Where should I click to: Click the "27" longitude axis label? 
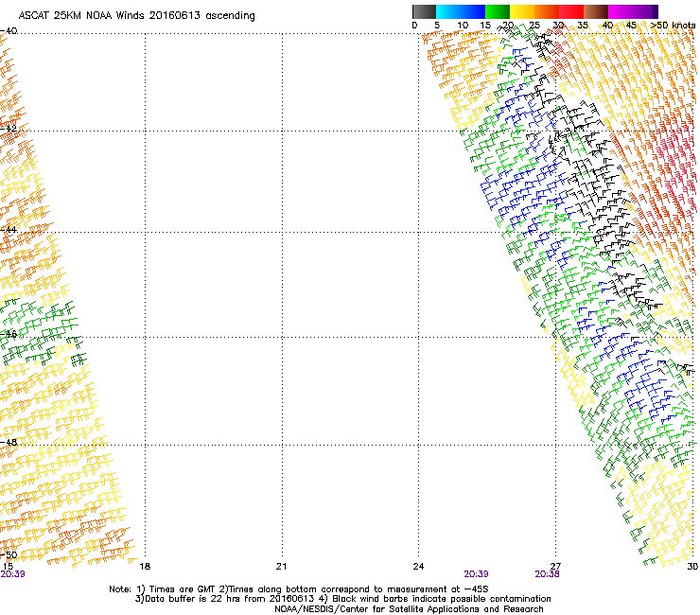click(x=555, y=567)
